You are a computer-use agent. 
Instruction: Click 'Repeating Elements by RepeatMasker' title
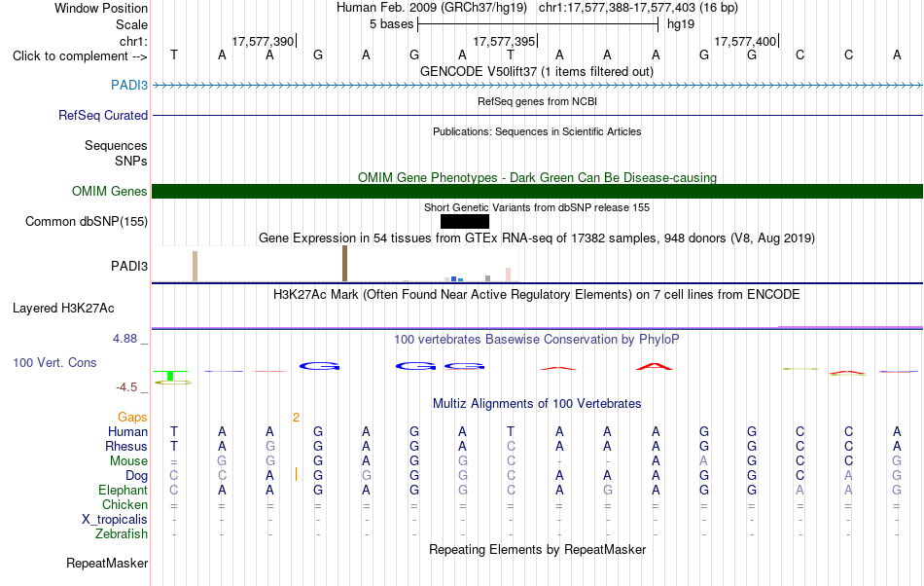pos(537,549)
